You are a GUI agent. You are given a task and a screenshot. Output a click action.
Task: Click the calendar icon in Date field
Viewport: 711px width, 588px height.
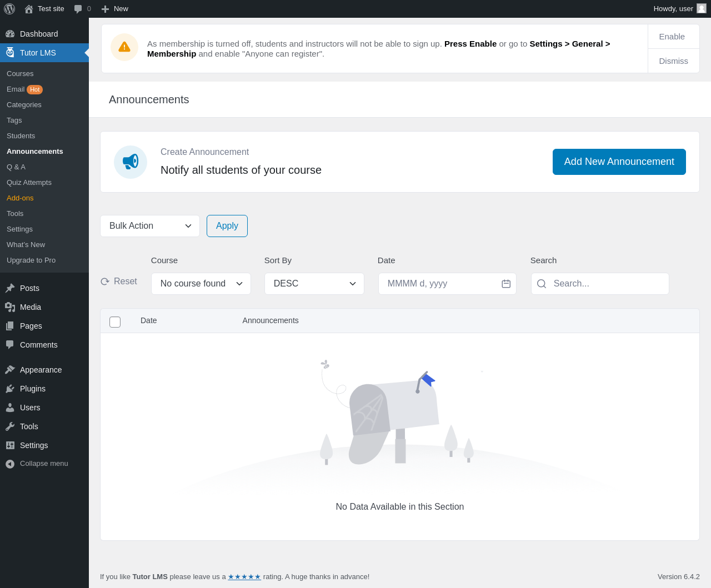[506, 284]
